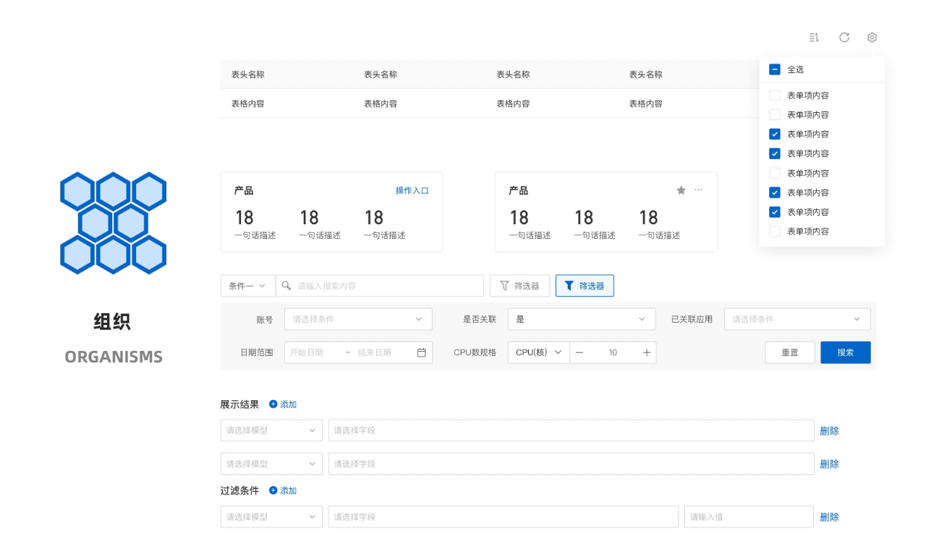Click the 操作入口 link
926x560 pixels.
coord(412,190)
